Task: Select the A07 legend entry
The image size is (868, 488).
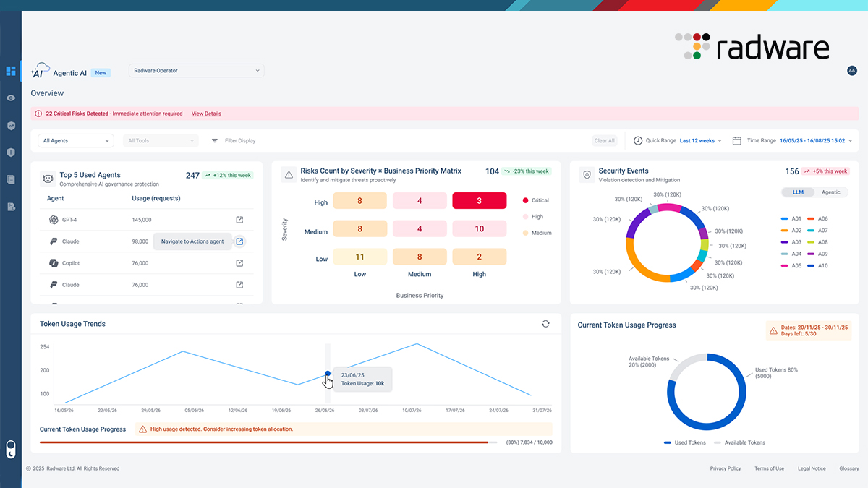Action: click(x=817, y=230)
